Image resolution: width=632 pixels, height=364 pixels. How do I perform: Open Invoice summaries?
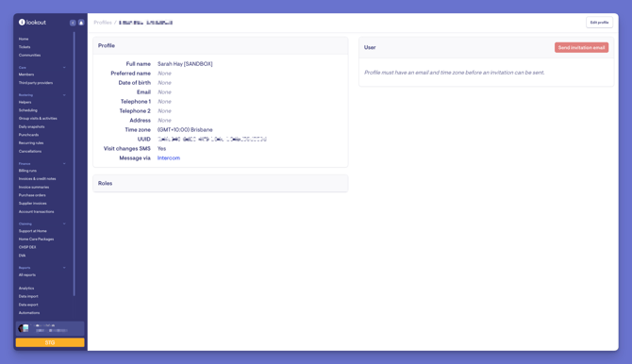point(34,188)
